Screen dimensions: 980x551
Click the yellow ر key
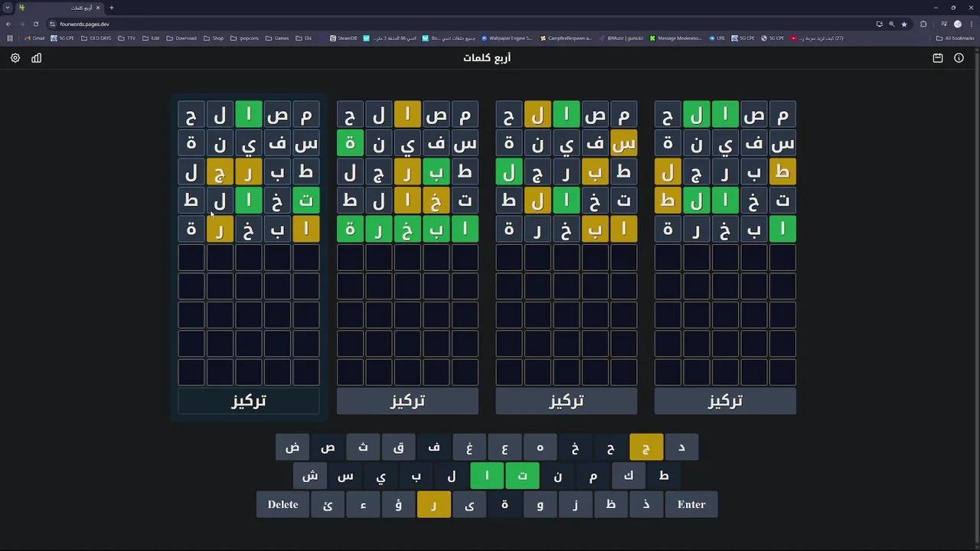click(x=434, y=504)
